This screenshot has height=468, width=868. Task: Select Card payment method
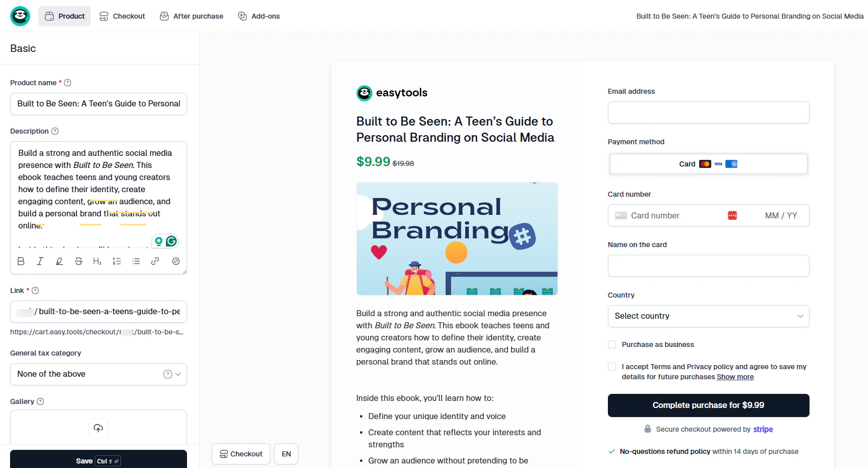[x=708, y=164]
